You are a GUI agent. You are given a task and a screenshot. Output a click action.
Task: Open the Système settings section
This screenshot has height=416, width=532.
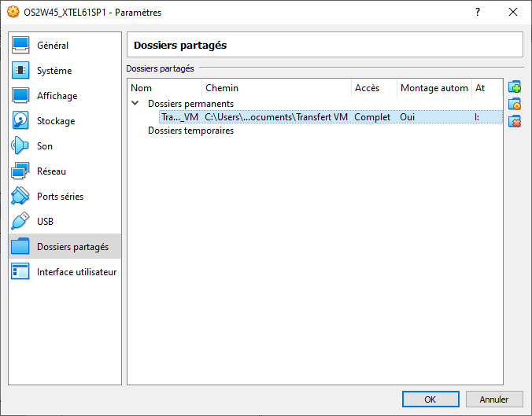[x=54, y=71]
